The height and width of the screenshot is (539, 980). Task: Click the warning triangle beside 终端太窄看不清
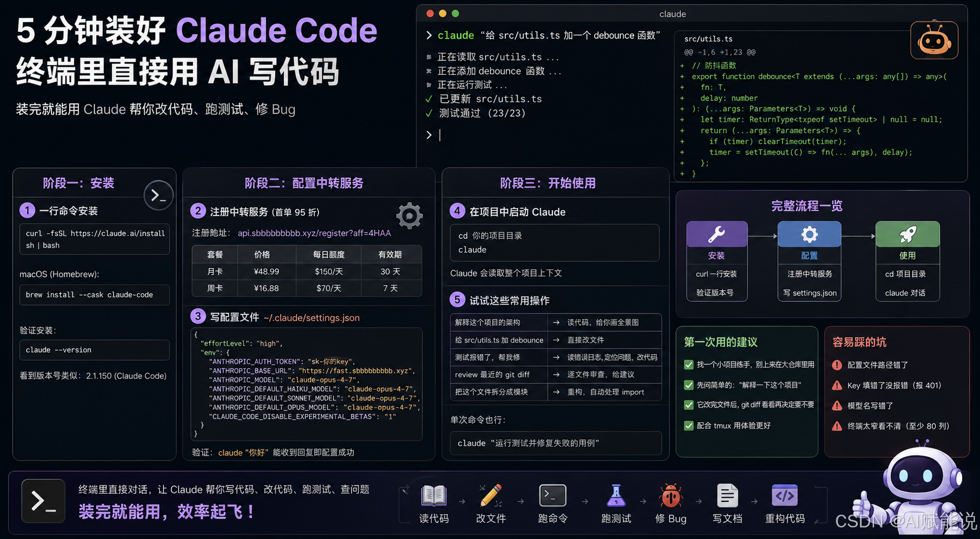click(x=837, y=426)
